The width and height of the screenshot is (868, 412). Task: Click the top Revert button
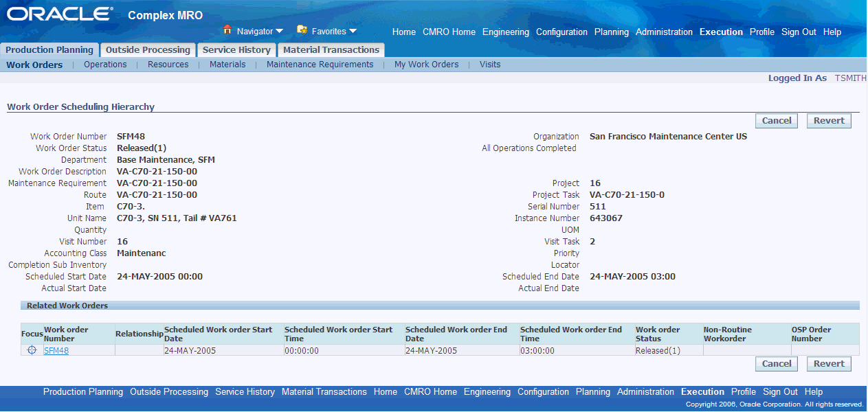point(829,121)
